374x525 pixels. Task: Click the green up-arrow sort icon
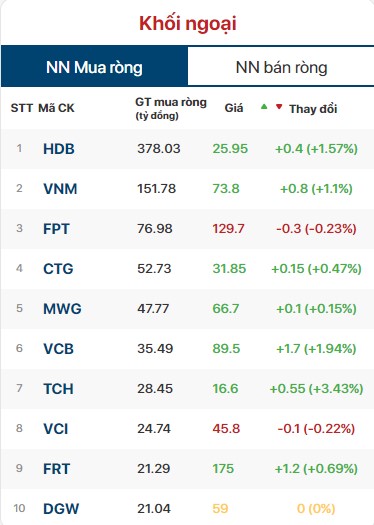264,107
